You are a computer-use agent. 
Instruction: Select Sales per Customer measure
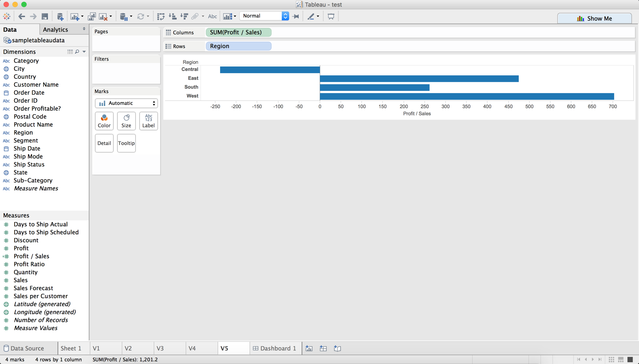click(x=41, y=296)
